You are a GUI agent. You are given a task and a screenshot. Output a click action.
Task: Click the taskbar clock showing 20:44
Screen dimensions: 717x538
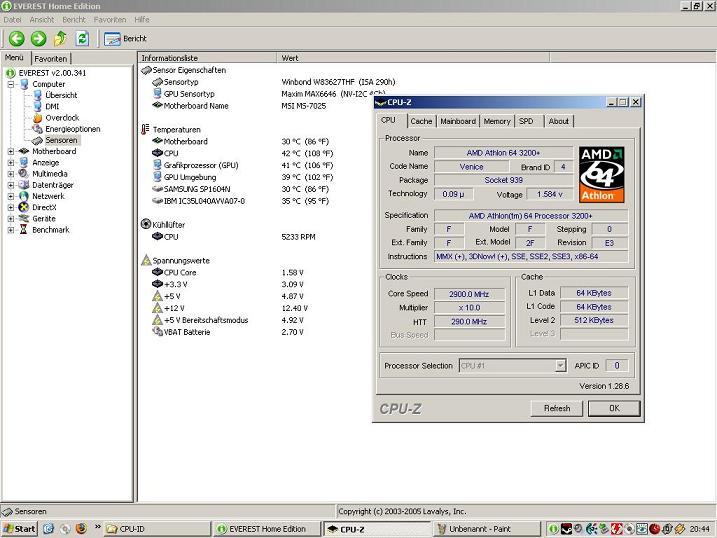700,529
